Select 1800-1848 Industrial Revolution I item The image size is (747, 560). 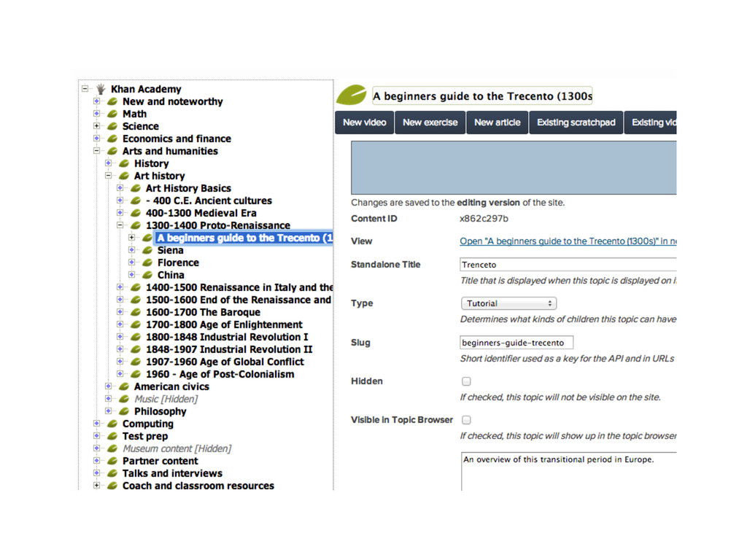point(227,337)
